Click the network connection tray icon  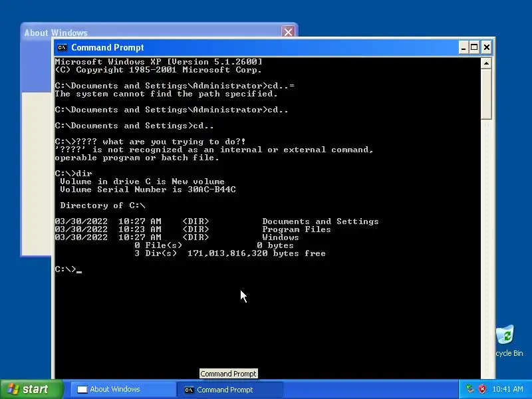tap(469, 389)
